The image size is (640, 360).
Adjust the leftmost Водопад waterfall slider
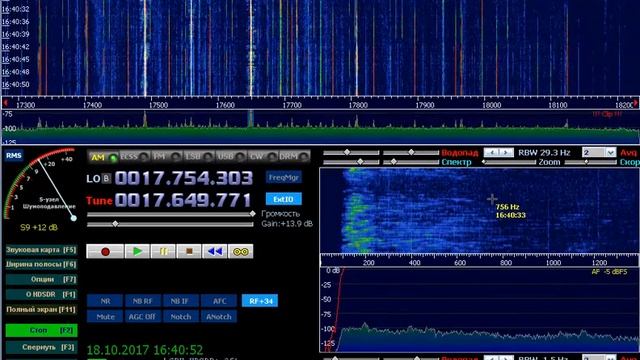[x=351, y=152]
